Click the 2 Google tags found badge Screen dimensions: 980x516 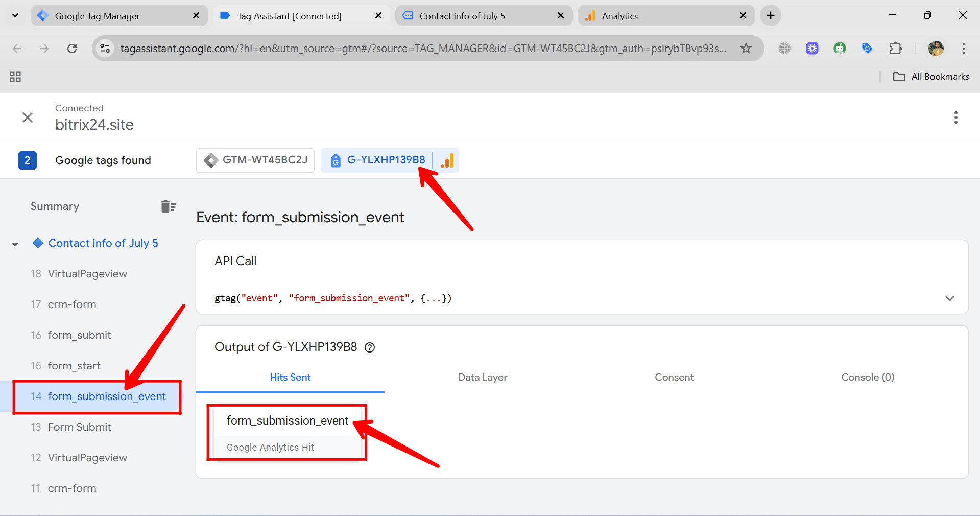point(28,160)
